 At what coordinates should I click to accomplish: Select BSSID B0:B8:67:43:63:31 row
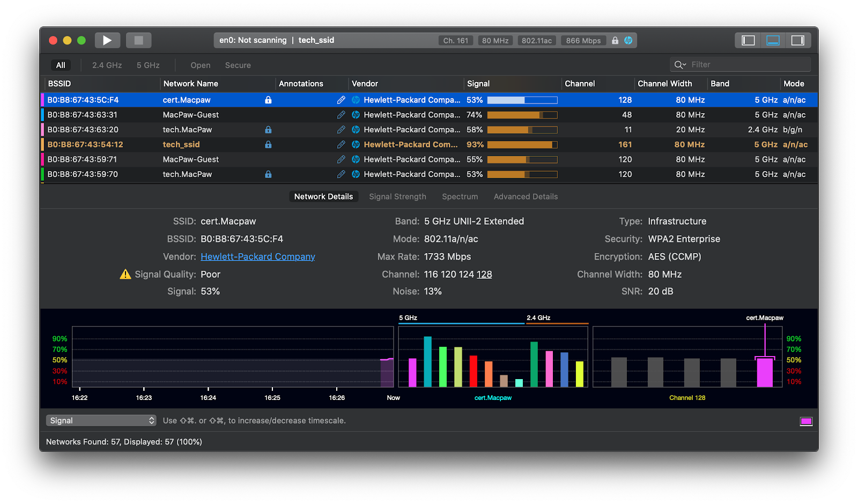coord(429,115)
